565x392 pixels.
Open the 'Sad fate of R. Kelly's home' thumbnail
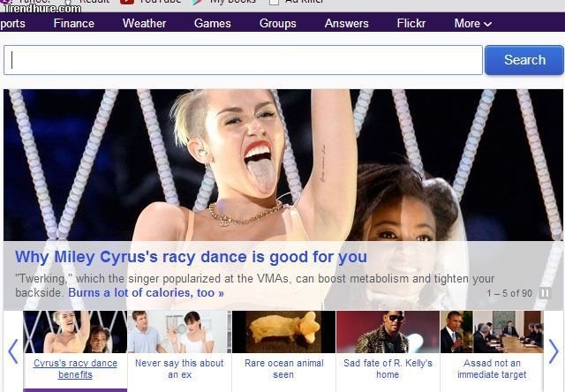point(388,332)
